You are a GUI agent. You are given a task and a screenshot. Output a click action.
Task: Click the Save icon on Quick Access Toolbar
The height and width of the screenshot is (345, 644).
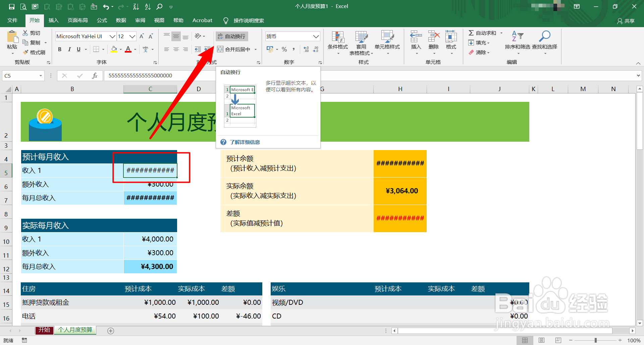click(x=11, y=6)
